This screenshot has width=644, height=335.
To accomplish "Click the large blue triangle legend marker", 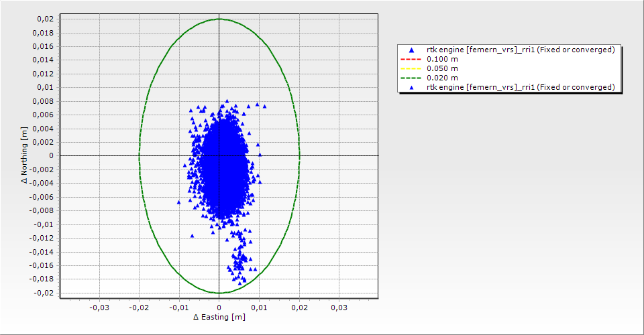I will pyautogui.click(x=410, y=50).
